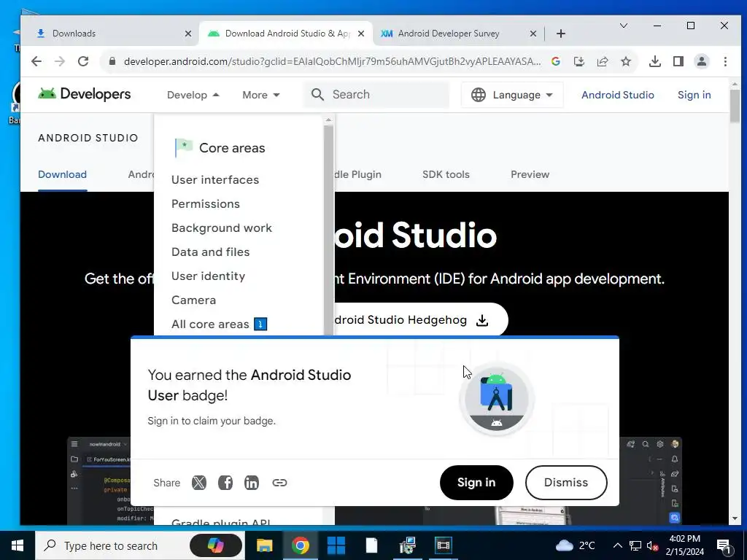This screenshot has width=747, height=560.
Task: Switch to Android Developer Survey tab
Action: [x=458, y=34]
